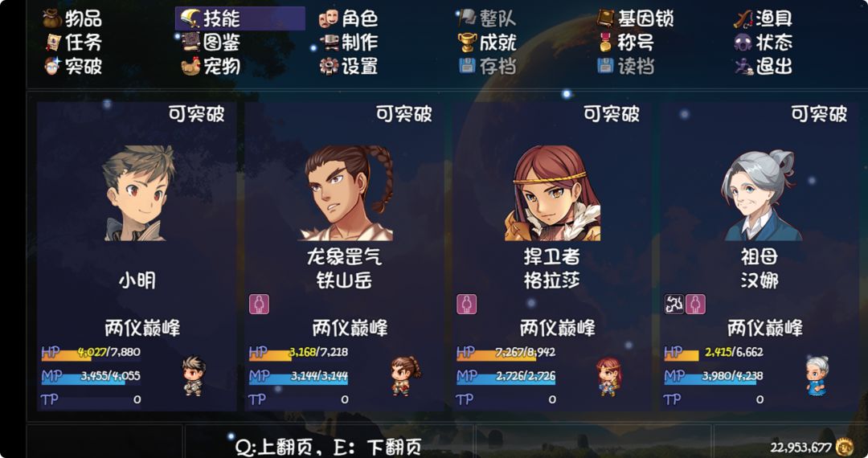Open the 状态 status option

[x=764, y=43]
